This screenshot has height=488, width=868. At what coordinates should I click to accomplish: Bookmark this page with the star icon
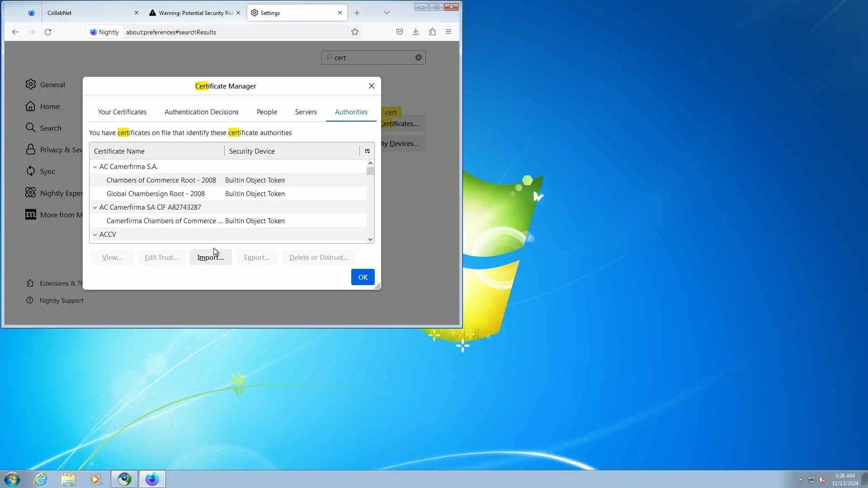pos(355,32)
